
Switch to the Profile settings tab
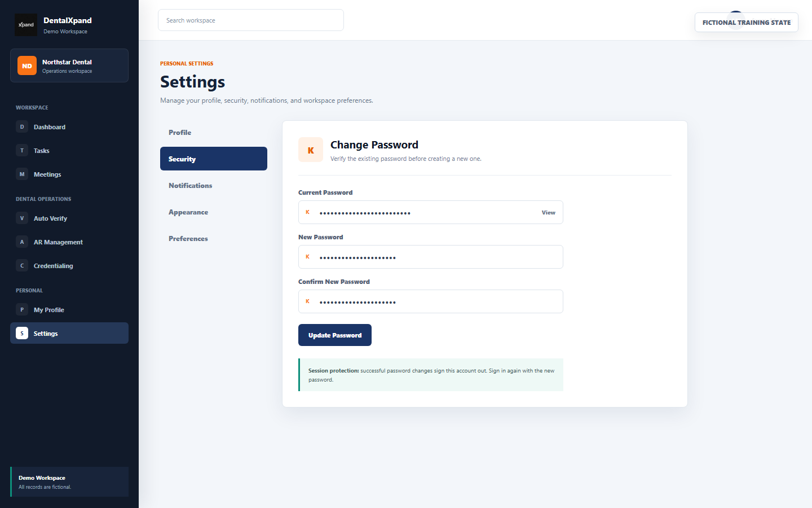point(214,133)
